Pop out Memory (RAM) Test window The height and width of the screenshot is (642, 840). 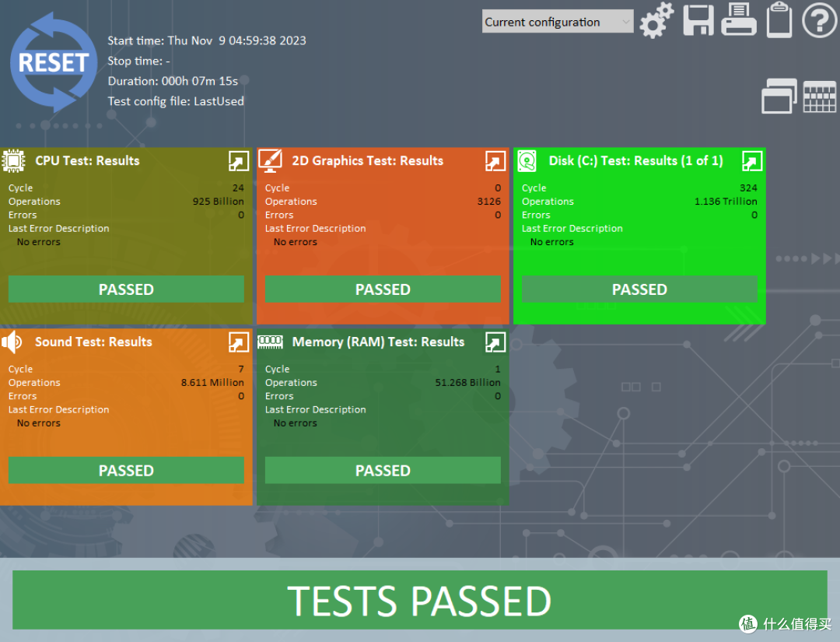pos(495,342)
